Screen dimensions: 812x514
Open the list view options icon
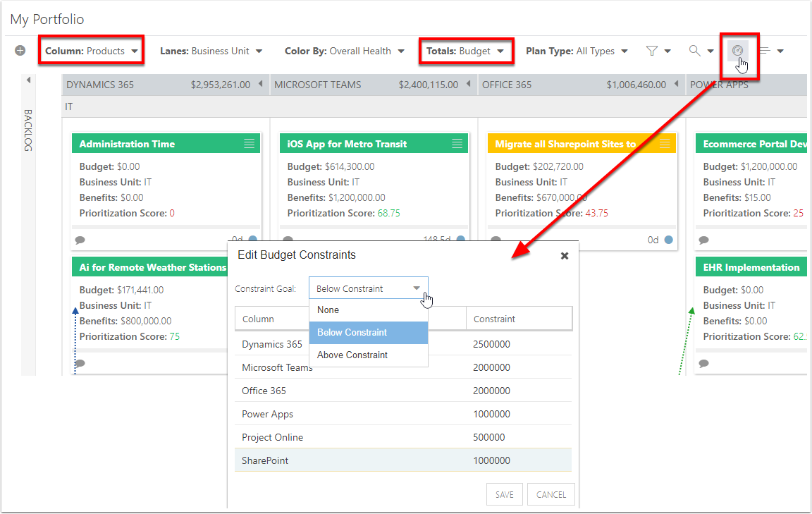coord(765,51)
